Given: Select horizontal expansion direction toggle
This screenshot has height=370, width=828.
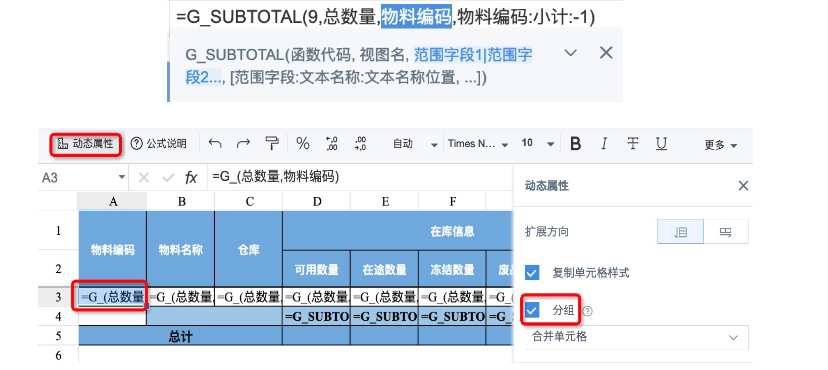Looking at the screenshot, I should click(x=726, y=232).
